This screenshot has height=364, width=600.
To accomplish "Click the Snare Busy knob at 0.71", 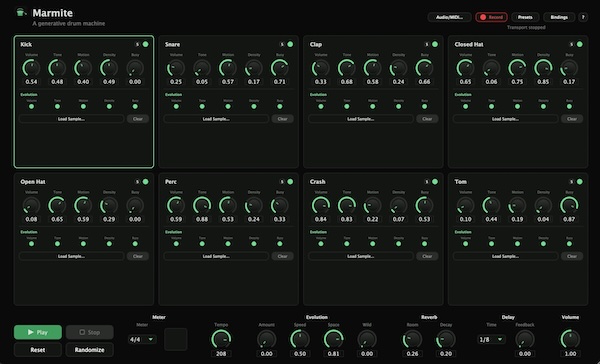I will tap(280, 69).
